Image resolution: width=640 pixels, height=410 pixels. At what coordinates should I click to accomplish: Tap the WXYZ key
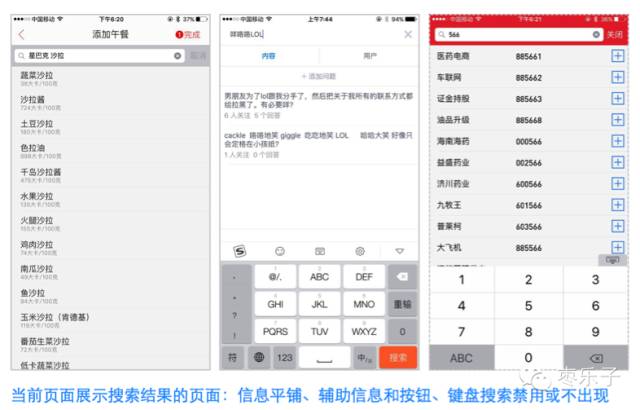(364, 331)
